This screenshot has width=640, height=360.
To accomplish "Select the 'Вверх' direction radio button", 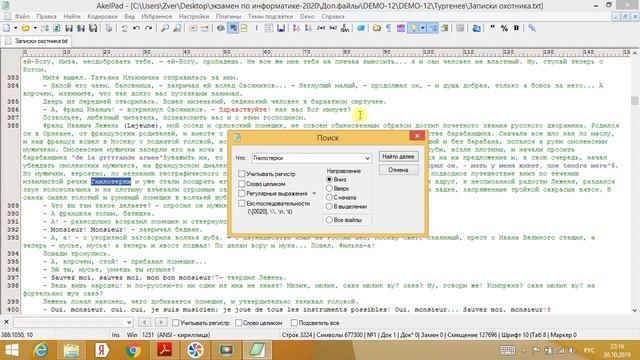I will (x=329, y=188).
